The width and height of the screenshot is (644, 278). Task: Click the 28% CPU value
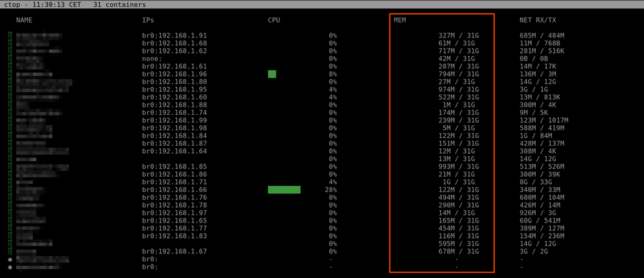point(330,190)
